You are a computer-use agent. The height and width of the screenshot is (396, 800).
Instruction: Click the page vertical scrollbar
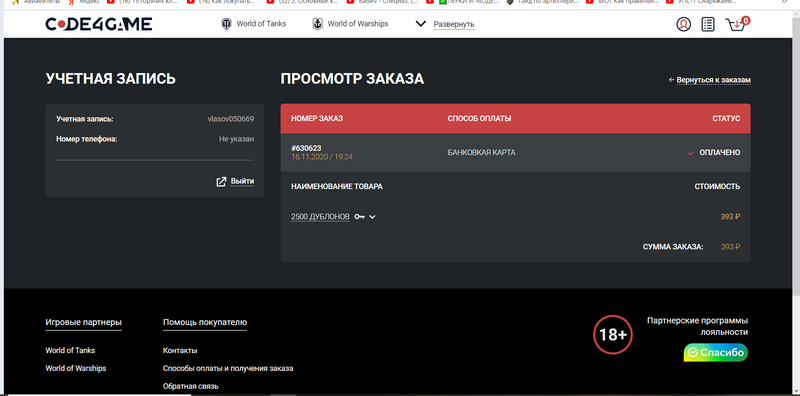pos(796,153)
